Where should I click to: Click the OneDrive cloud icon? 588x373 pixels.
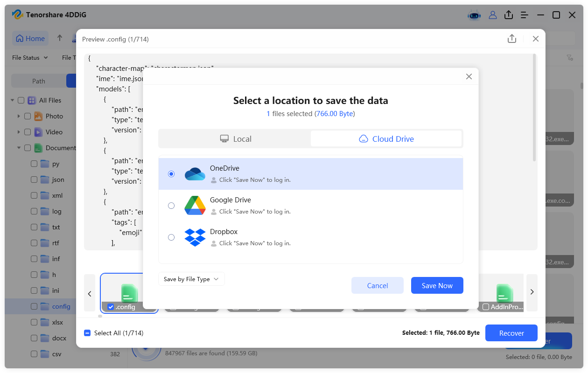point(195,174)
